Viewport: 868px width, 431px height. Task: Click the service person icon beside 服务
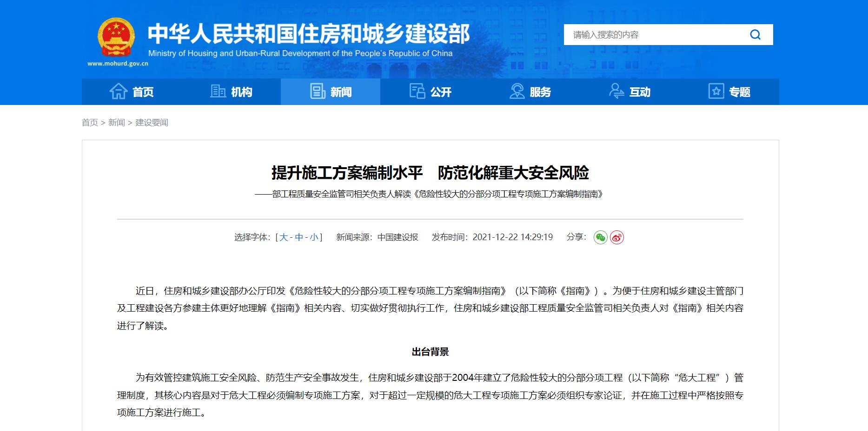pyautogui.click(x=517, y=91)
